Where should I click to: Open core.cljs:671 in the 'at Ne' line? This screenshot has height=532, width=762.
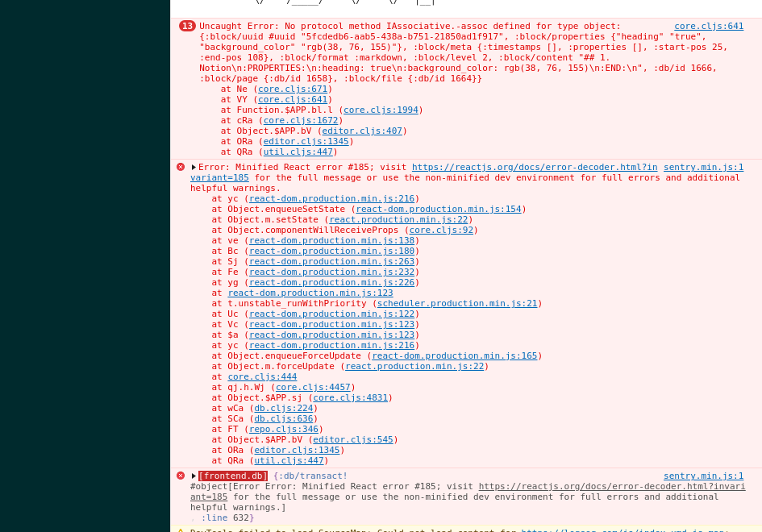[x=293, y=89]
